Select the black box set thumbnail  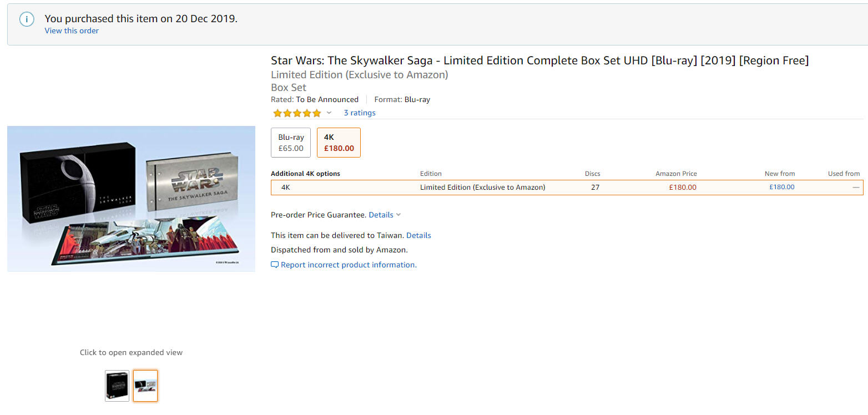tap(117, 386)
